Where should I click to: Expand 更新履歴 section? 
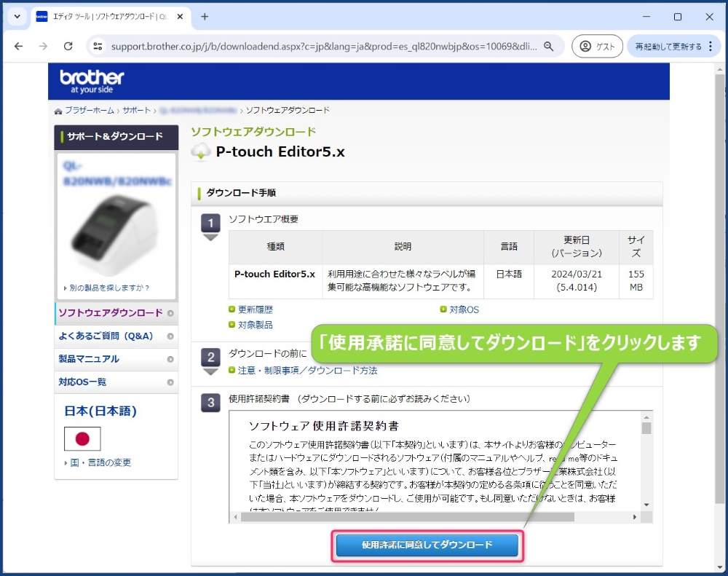tap(255, 309)
